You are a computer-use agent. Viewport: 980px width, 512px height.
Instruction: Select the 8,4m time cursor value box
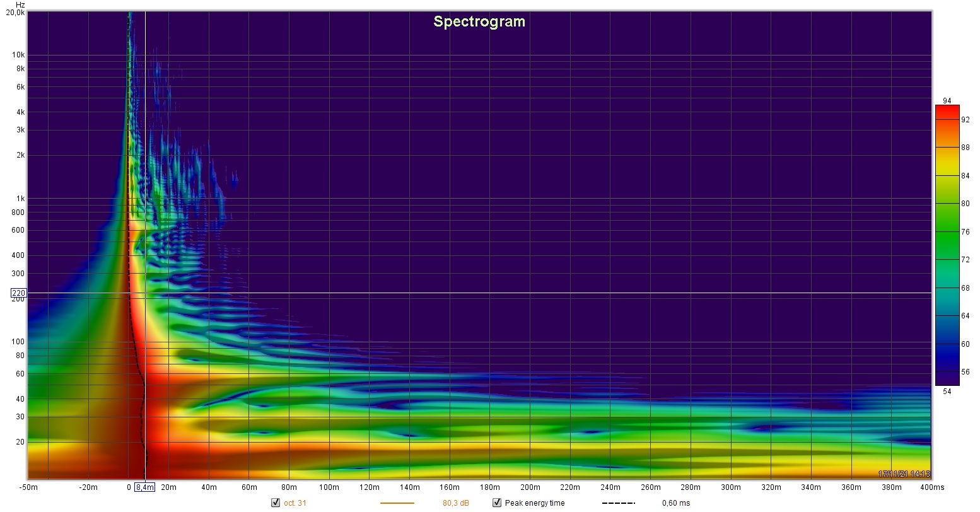[145, 487]
